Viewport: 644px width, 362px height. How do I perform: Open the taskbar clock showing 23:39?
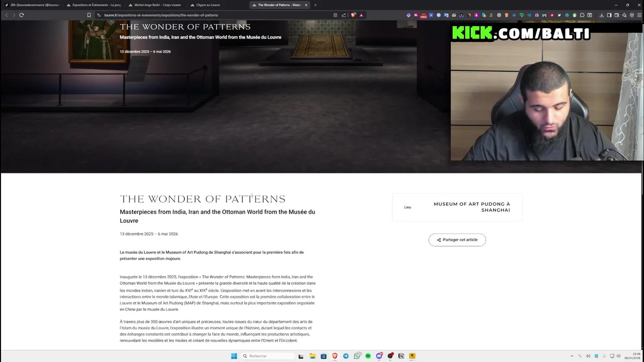pos(633,356)
